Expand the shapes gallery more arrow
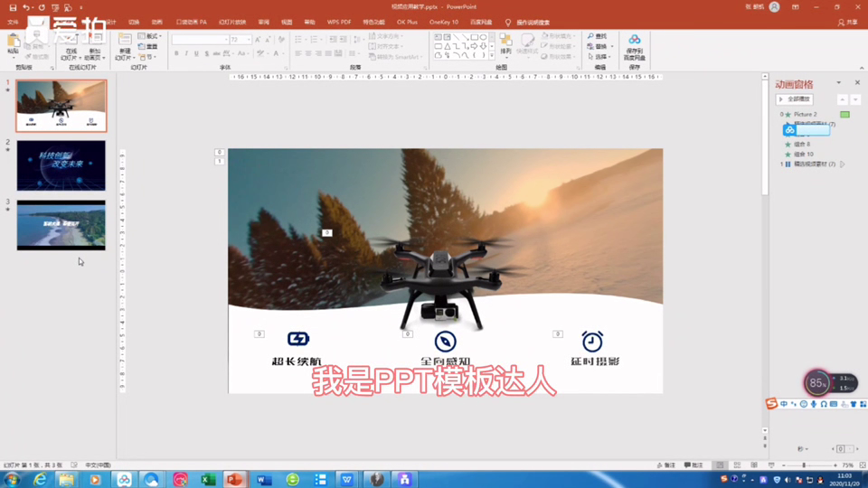The height and width of the screenshot is (488, 868). (x=492, y=55)
